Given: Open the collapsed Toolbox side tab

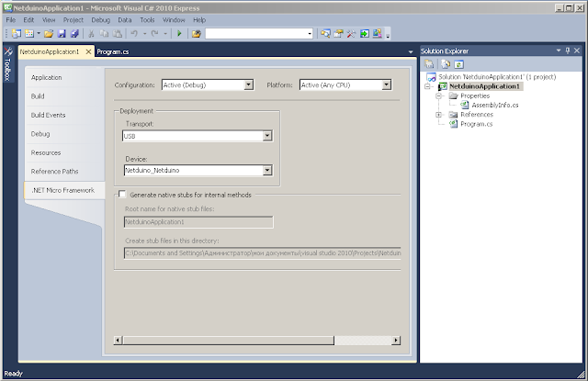Looking at the screenshot, I should [8, 63].
